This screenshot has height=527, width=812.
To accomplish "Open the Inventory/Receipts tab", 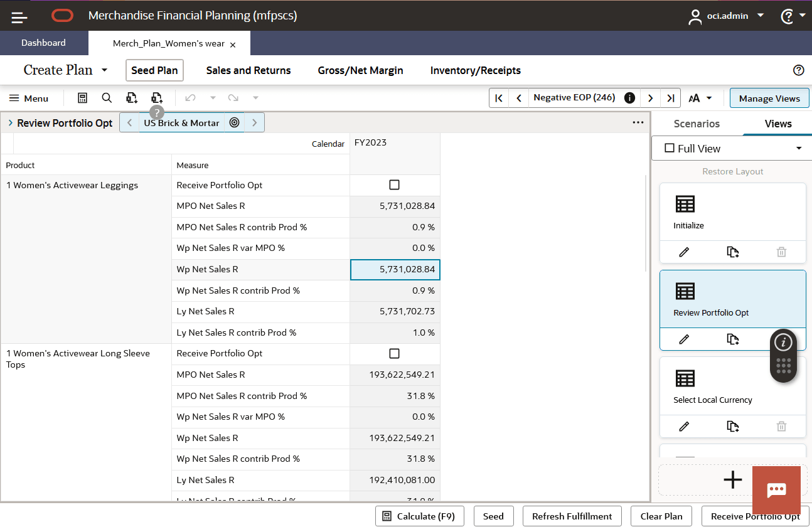I will pyautogui.click(x=475, y=70).
